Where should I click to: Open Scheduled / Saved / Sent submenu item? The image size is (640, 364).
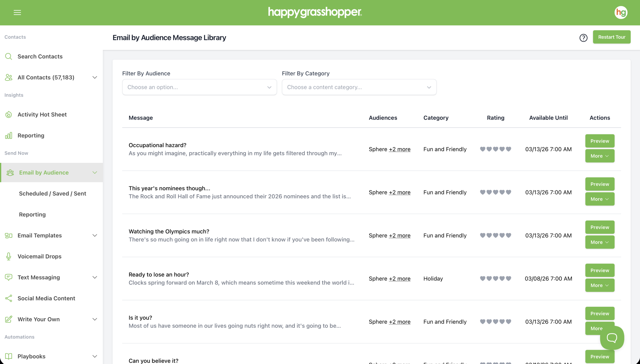(52, 194)
